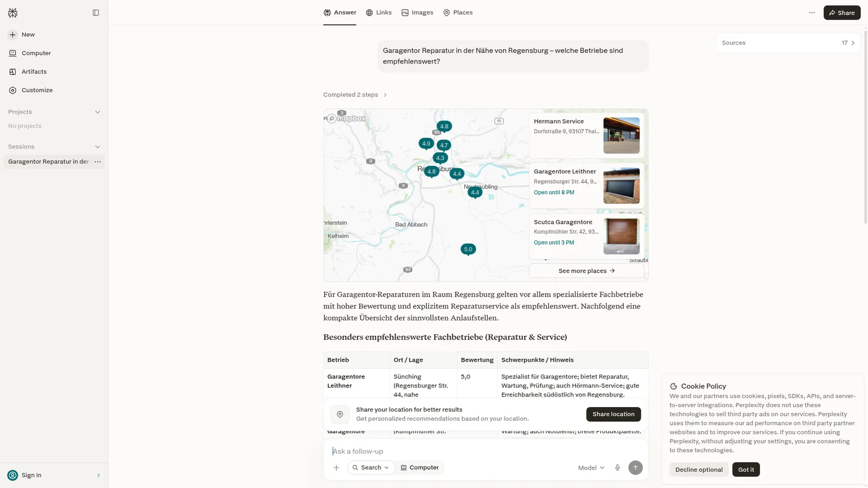Click 'See more places'
This screenshot has height=488, width=868.
click(586, 271)
